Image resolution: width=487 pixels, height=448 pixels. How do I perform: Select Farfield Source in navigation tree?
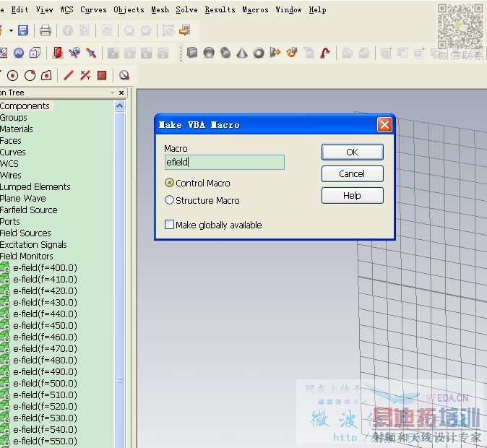click(29, 210)
